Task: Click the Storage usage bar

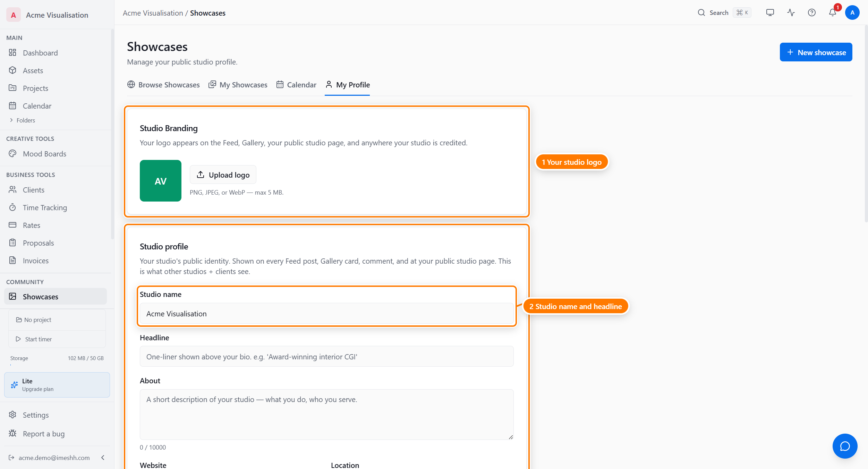Action: [57, 365]
